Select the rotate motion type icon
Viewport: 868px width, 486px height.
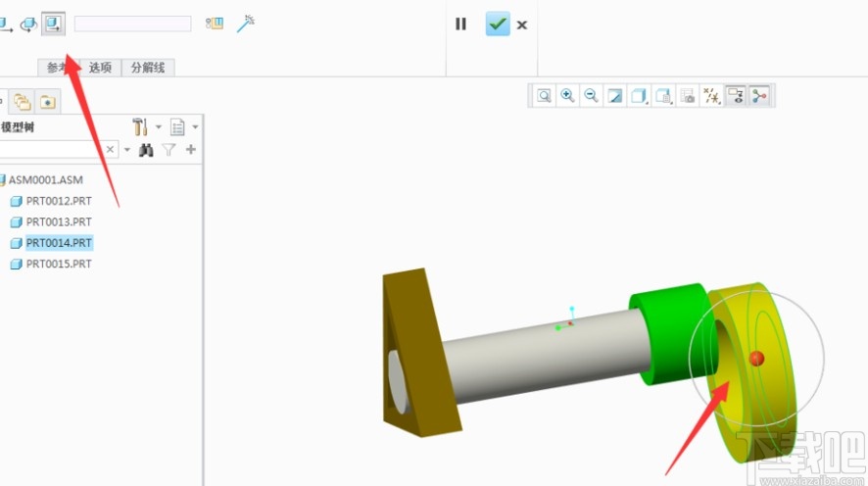tap(28, 24)
